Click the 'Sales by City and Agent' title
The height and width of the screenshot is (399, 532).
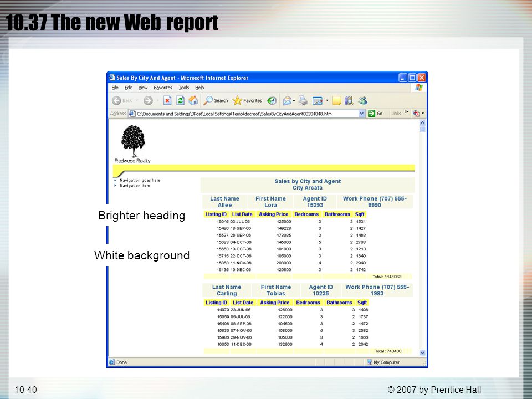[308, 181]
